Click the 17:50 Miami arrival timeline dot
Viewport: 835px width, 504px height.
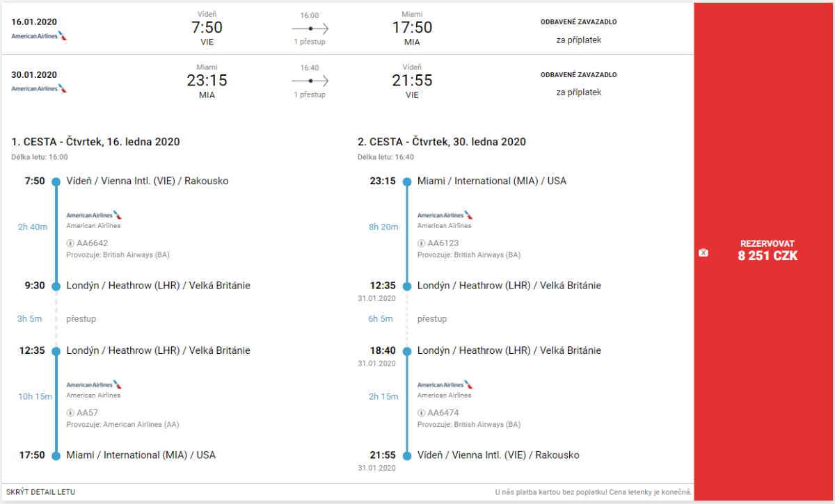pyautogui.click(x=56, y=456)
